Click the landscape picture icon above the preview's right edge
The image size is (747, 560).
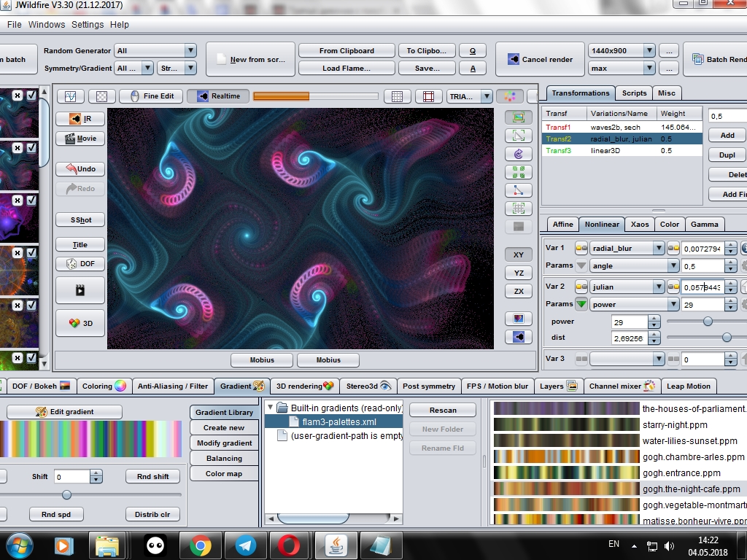[x=519, y=117]
